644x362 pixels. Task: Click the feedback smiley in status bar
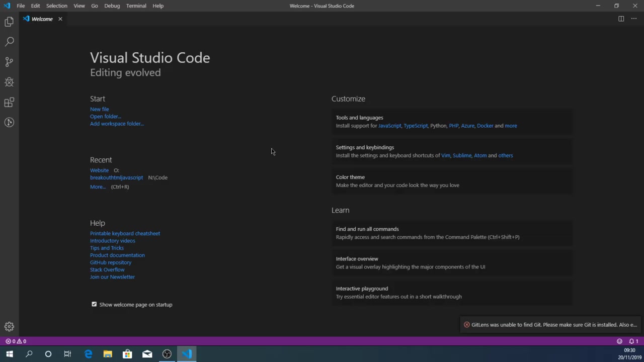pyautogui.click(x=619, y=341)
